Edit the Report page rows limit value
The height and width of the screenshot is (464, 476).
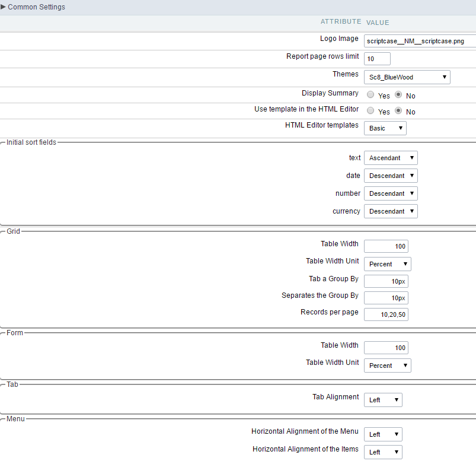coord(377,59)
